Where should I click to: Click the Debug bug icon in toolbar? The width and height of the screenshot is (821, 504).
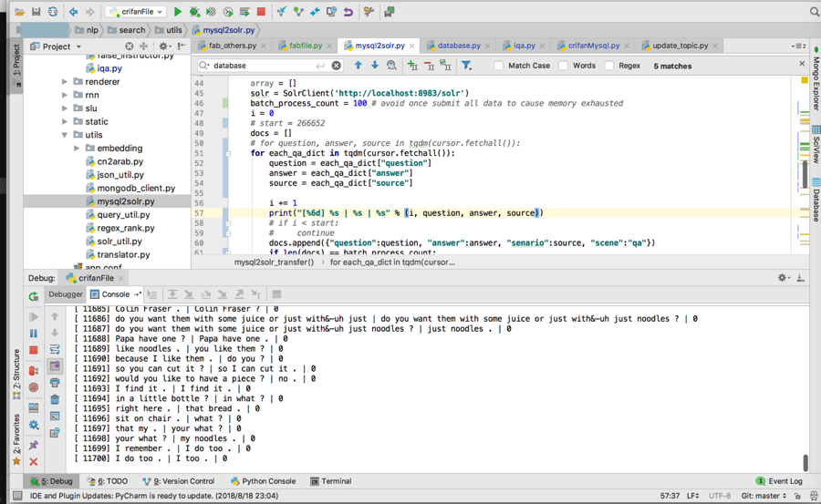pyautogui.click(x=194, y=12)
